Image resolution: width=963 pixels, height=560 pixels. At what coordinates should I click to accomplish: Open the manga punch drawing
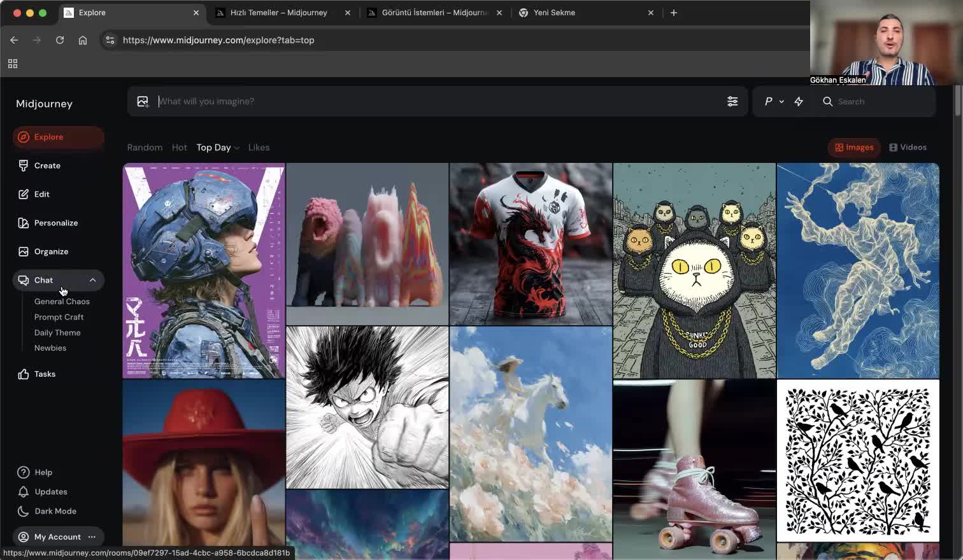click(x=367, y=408)
